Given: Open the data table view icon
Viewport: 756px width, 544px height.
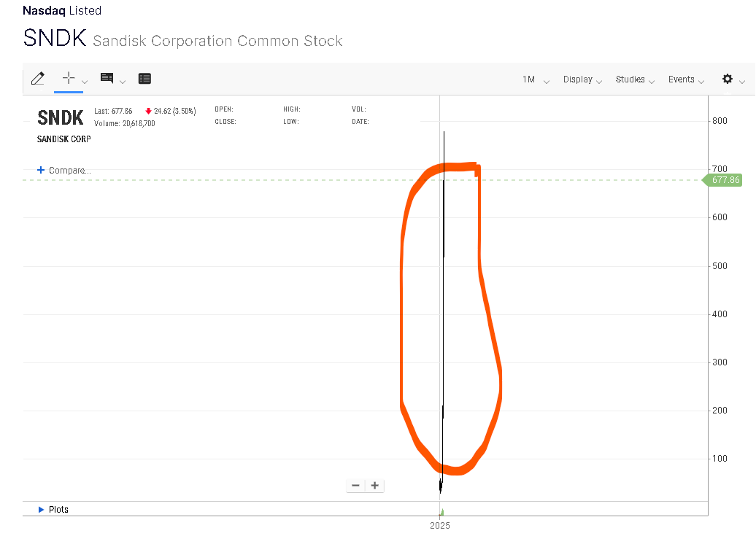Looking at the screenshot, I should pos(144,79).
